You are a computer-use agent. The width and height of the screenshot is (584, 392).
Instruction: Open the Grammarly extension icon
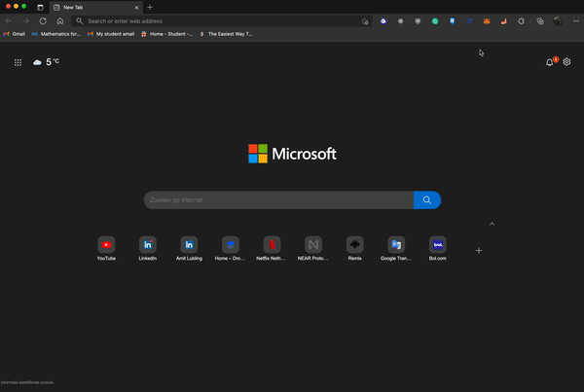coord(435,21)
